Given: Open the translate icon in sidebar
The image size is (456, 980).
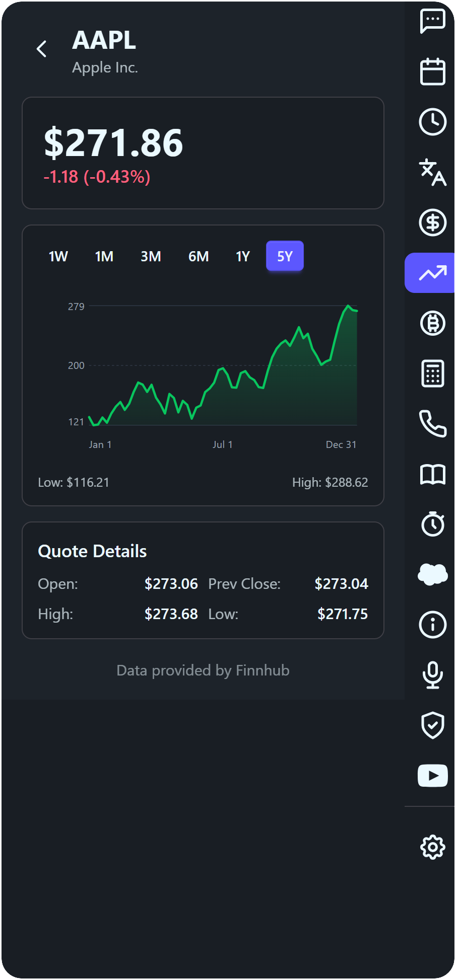Looking at the screenshot, I should (x=432, y=172).
